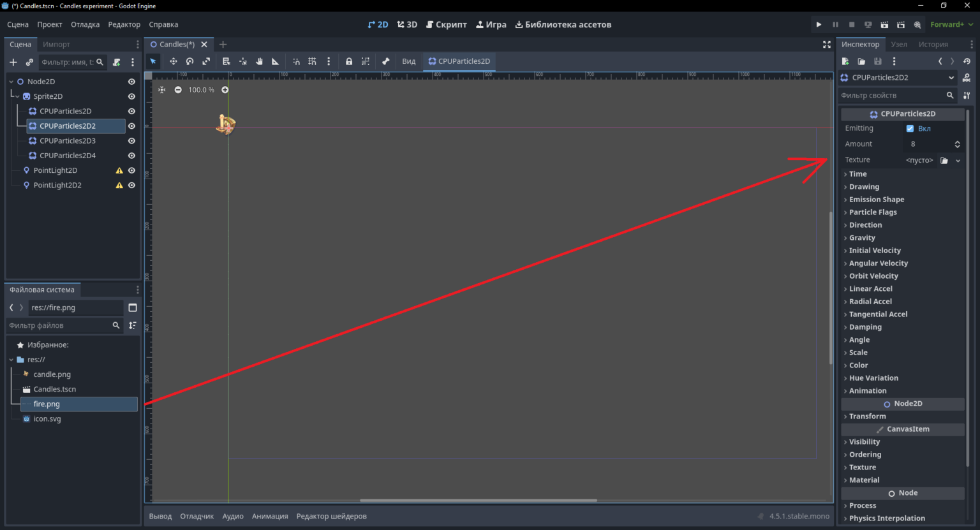
Task: Zoom out with the minus button
Action: (x=178, y=90)
